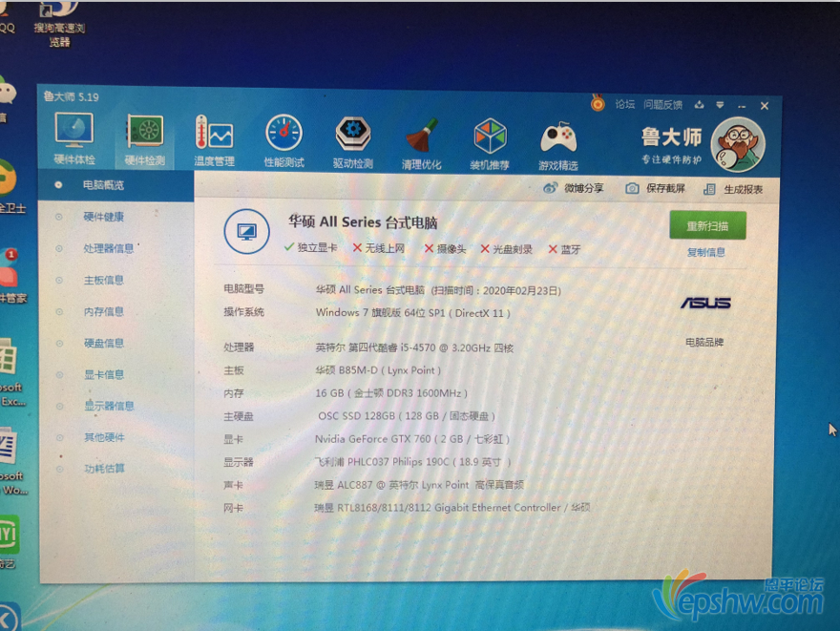840x631 pixels.
Task: Open the 论坛 forum link
Action: point(624,104)
